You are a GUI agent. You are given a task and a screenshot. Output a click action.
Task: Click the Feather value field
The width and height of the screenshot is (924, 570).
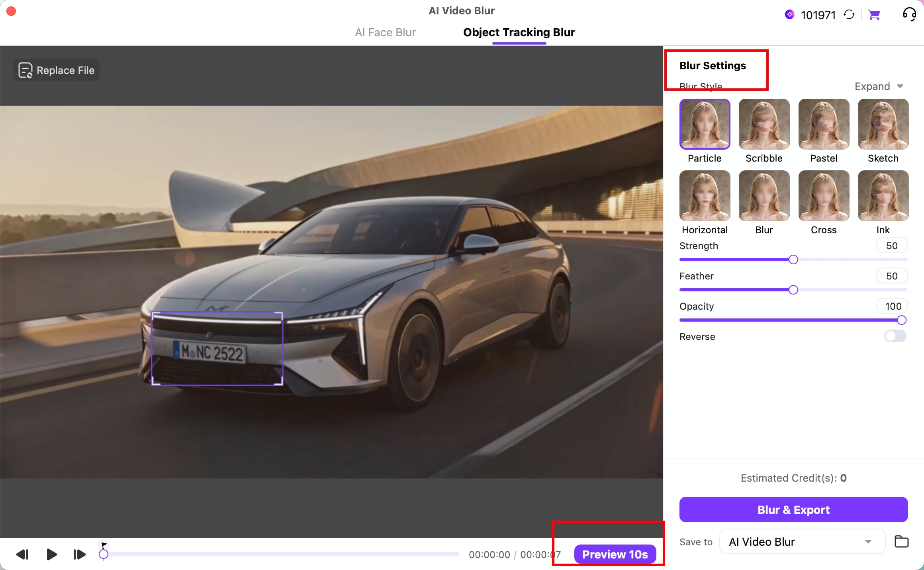[892, 276]
